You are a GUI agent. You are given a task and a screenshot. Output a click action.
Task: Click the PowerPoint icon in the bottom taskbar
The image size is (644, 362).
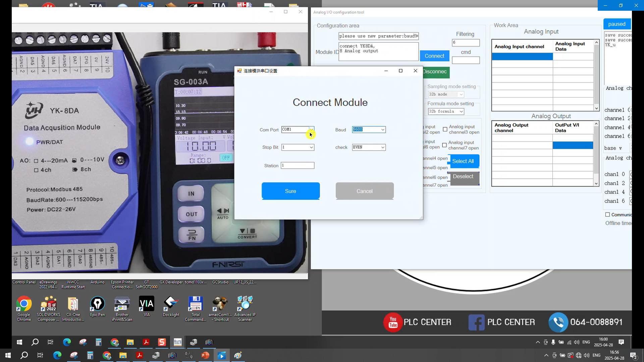pyautogui.click(x=205, y=355)
